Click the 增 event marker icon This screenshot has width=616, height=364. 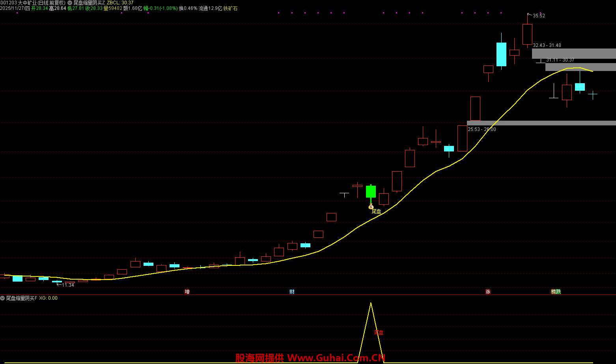tap(187, 292)
